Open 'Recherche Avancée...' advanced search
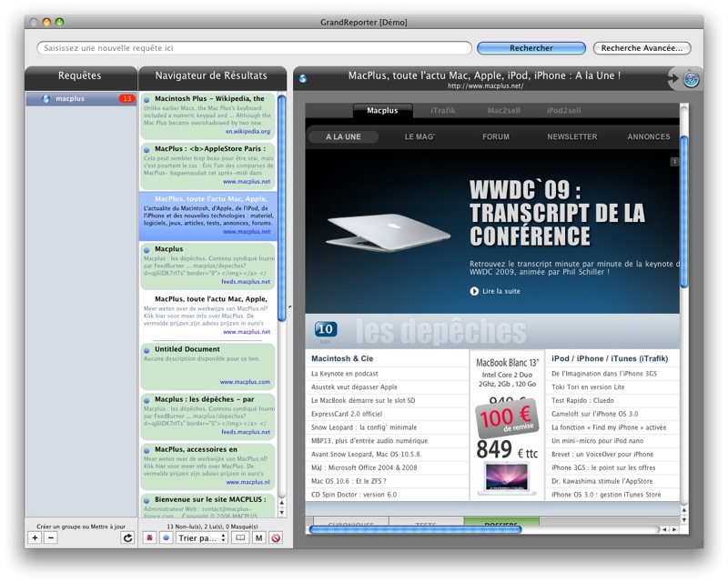The width and height of the screenshot is (728, 582). tap(642, 48)
